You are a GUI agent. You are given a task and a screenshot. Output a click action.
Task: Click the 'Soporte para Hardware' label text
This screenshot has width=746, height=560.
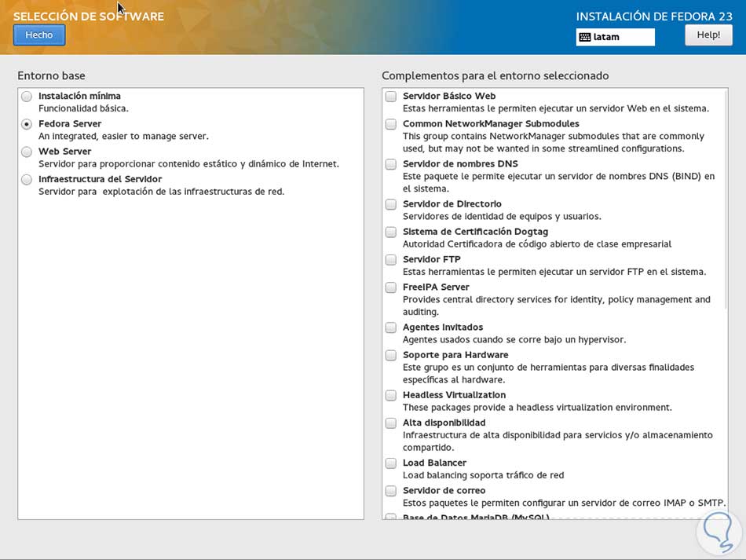click(x=455, y=355)
